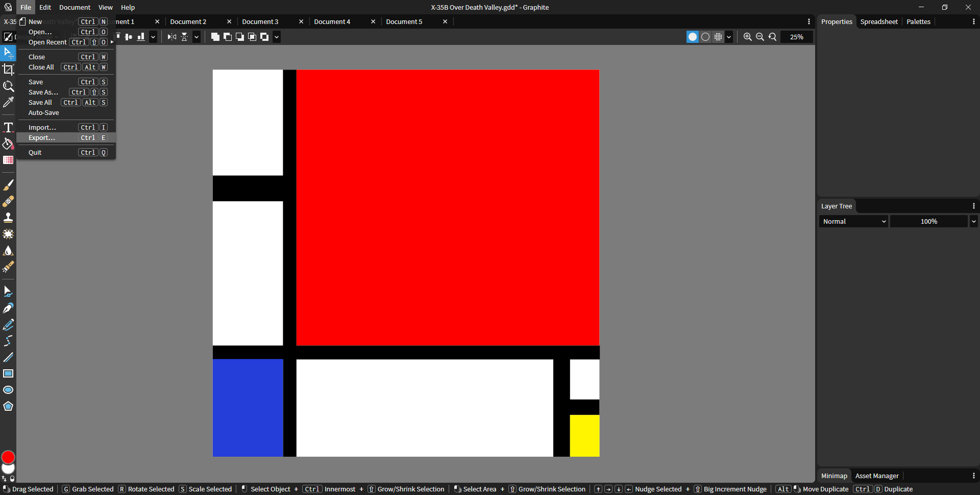Click the boolean intersect icon

pyautogui.click(x=252, y=37)
